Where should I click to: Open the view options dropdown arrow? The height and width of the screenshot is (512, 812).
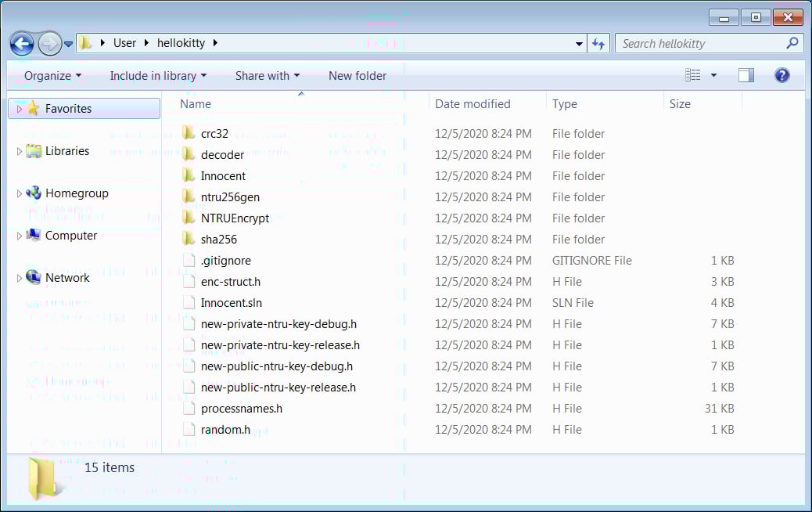coord(713,75)
